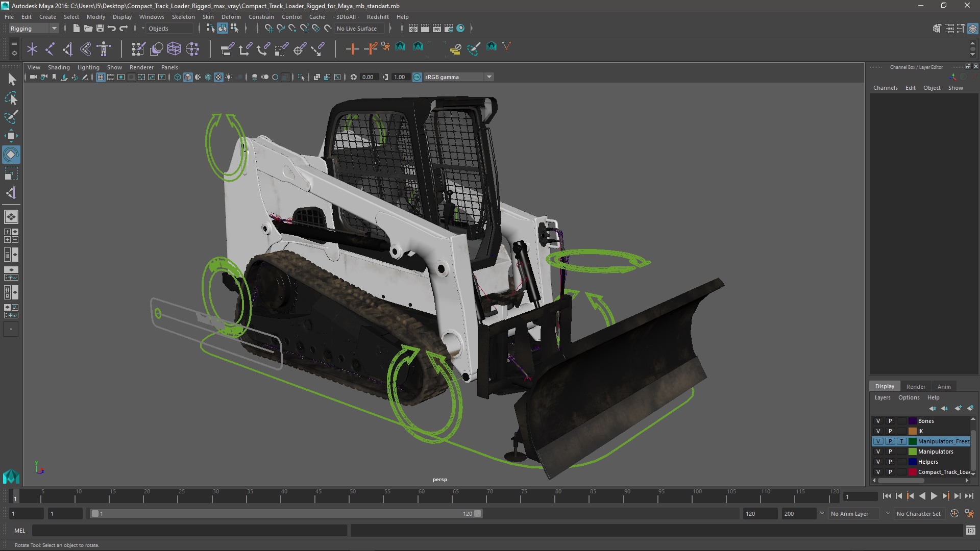Open the viewport Shading menu
980x551 pixels.
[59, 67]
